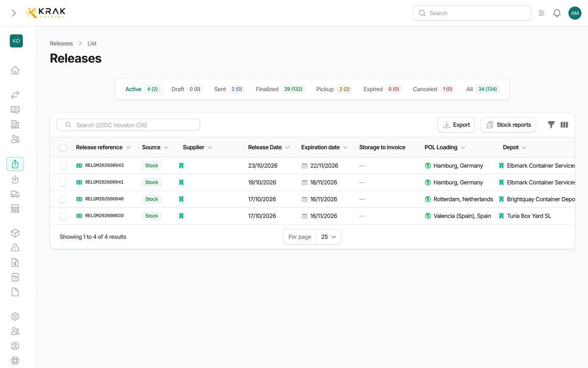The width and height of the screenshot is (588, 368).
Task: Toggle table columns icon
Action: click(x=564, y=125)
